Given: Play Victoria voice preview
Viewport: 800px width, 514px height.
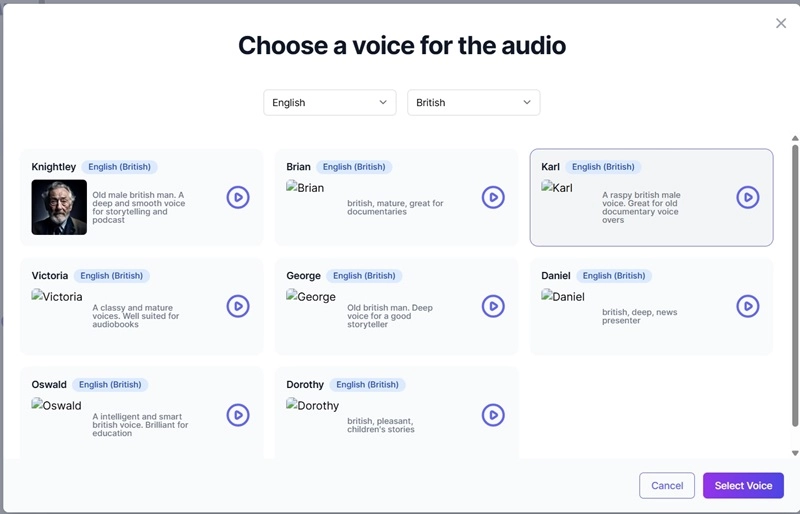Looking at the screenshot, I should click(x=238, y=306).
